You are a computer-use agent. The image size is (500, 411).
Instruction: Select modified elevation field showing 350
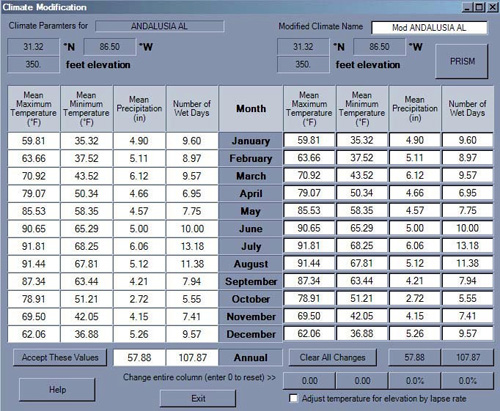303,64
